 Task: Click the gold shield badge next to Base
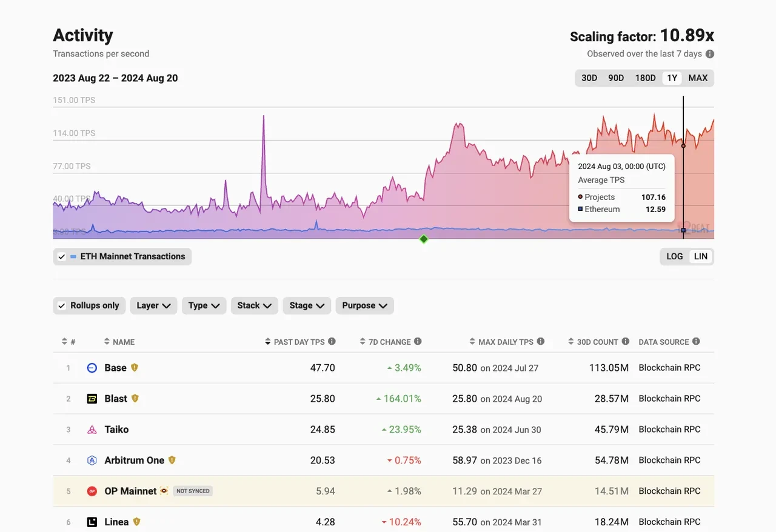click(135, 368)
